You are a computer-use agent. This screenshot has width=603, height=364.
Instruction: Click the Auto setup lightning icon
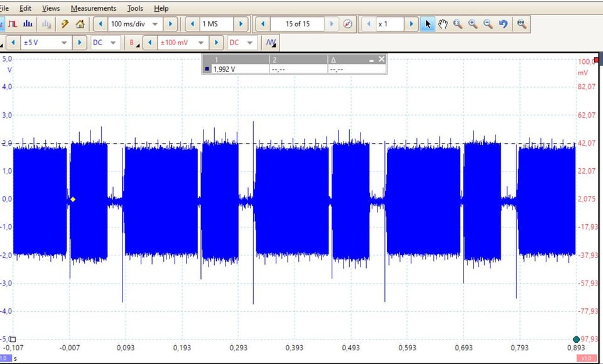(65, 24)
